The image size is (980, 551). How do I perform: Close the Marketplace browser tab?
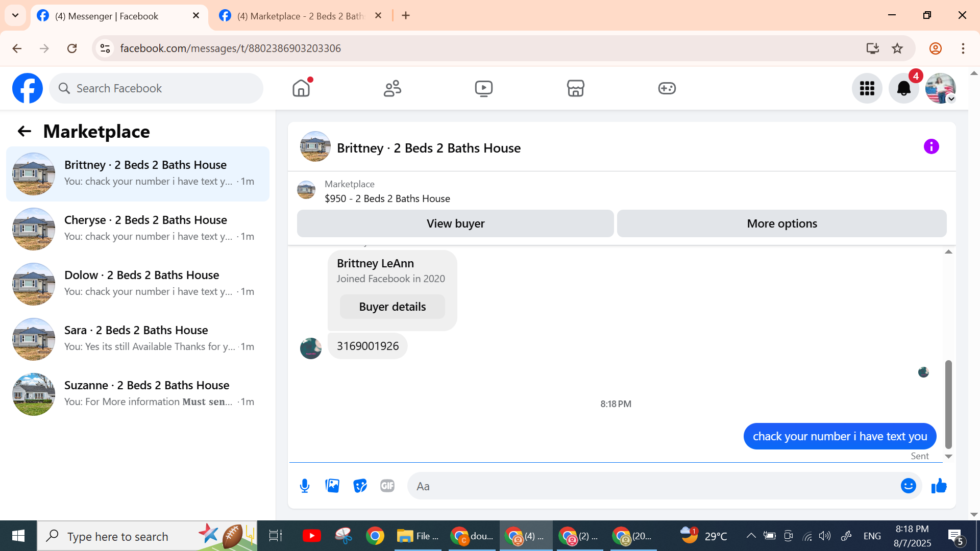pyautogui.click(x=378, y=16)
